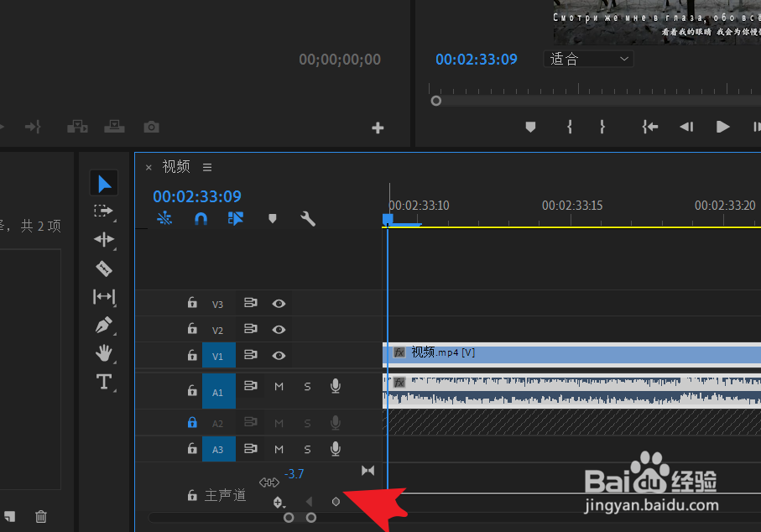Select the Razor tool
The width and height of the screenshot is (761, 532).
(x=104, y=268)
